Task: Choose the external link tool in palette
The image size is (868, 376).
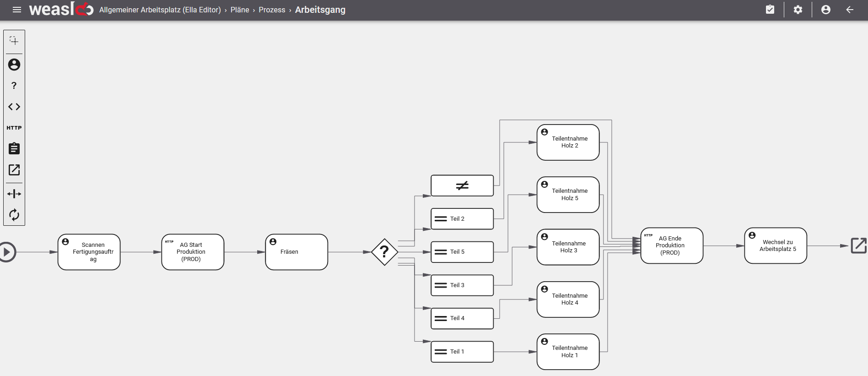Action: pyautogui.click(x=14, y=170)
